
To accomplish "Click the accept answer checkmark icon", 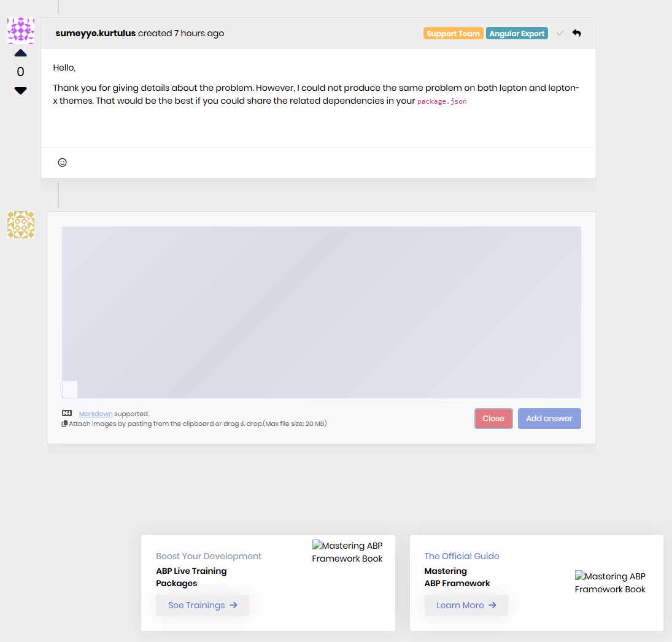I will [560, 33].
